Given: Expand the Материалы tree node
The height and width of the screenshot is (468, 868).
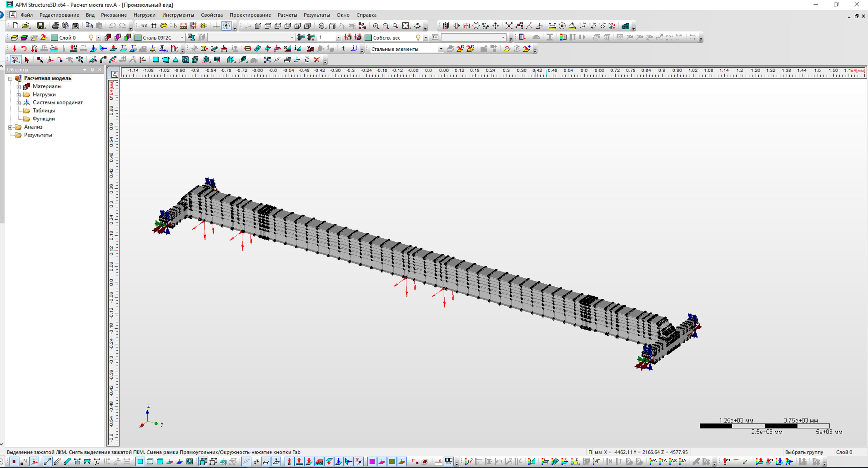Looking at the screenshot, I should 19,87.
